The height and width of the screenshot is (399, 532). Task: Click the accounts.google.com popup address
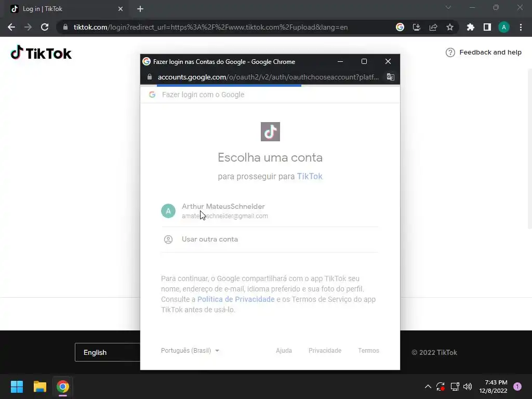pos(268,77)
